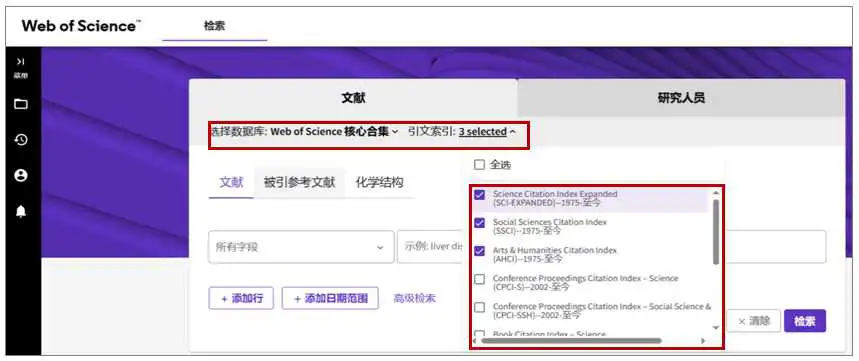Click the Conference Proceedings Citation Index – Science label
This screenshot has height=361, width=859.
pyautogui.click(x=585, y=283)
